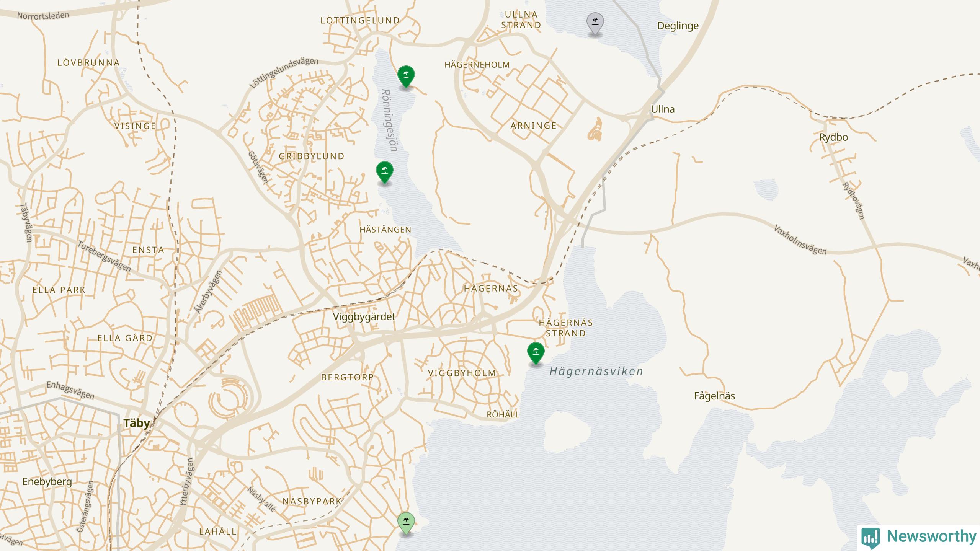
Task: Click the Viggbyholm district label
Action: coord(462,373)
